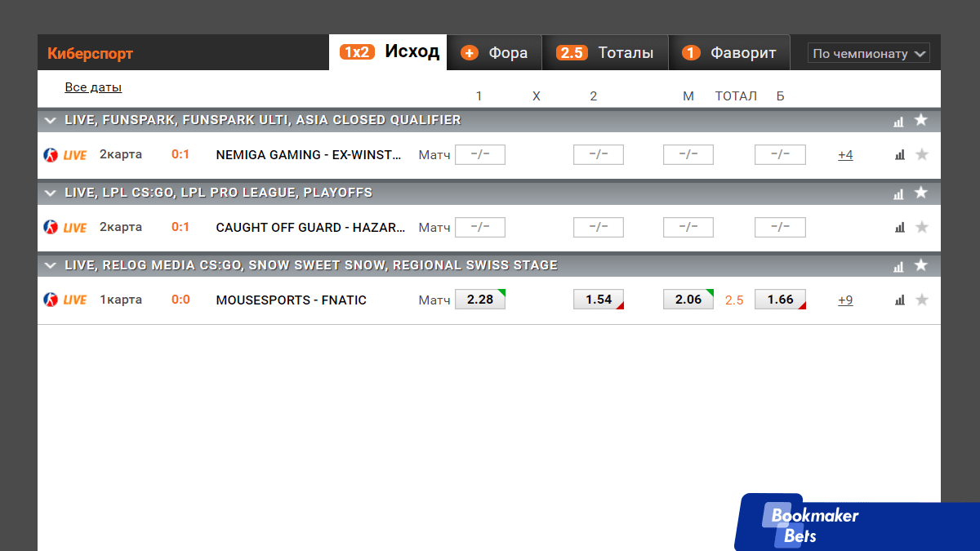Bet on Mousesports win at odds 2.28
980x551 pixels.
pos(480,300)
